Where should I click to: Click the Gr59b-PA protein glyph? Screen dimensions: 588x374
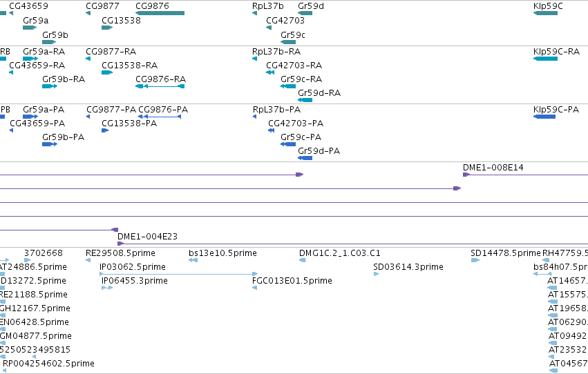(50, 144)
